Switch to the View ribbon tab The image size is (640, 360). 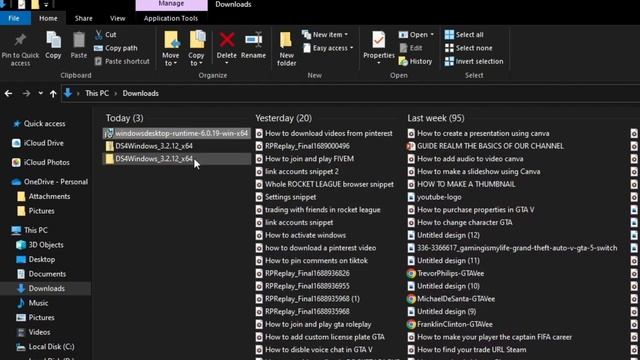(118, 18)
